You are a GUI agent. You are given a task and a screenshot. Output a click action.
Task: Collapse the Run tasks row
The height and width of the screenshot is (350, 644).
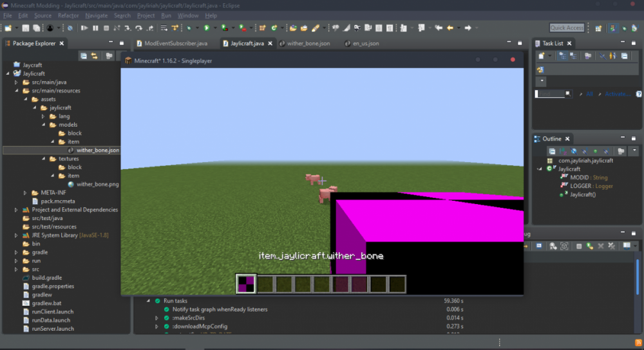(x=148, y=300)
